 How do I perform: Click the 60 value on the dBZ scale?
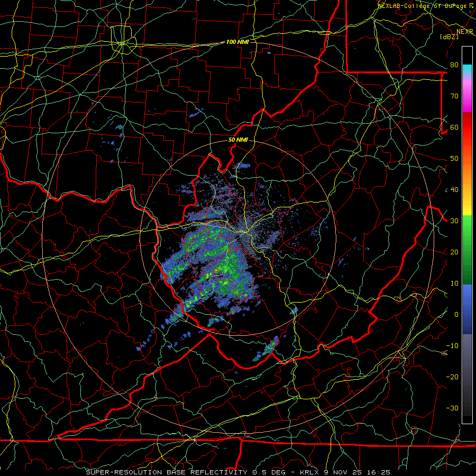[x=454, y=127]
